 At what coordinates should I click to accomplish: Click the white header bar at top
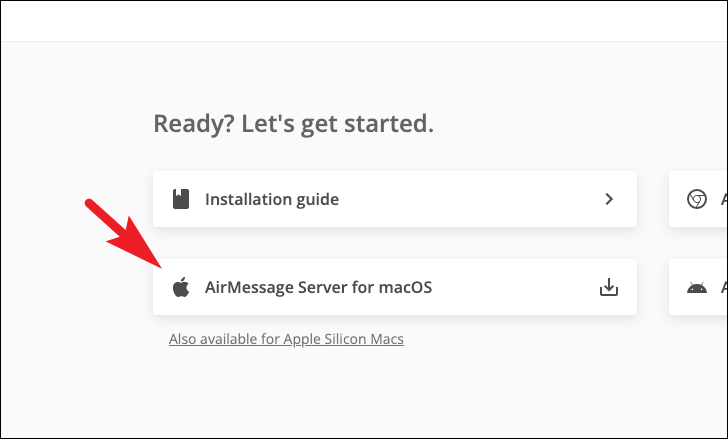[364, 21]
